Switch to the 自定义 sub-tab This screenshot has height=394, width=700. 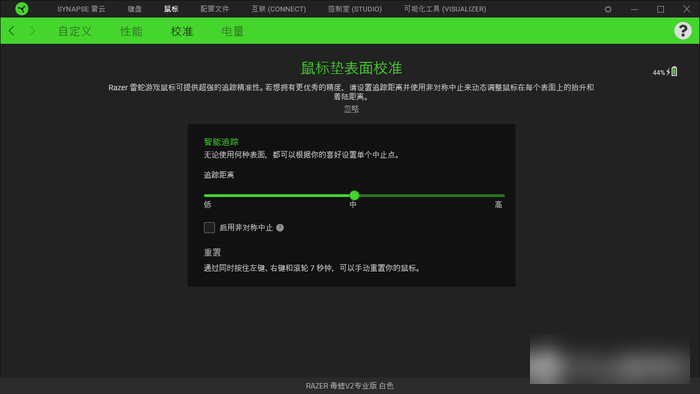pyautogui.click(x=75, y=31)
